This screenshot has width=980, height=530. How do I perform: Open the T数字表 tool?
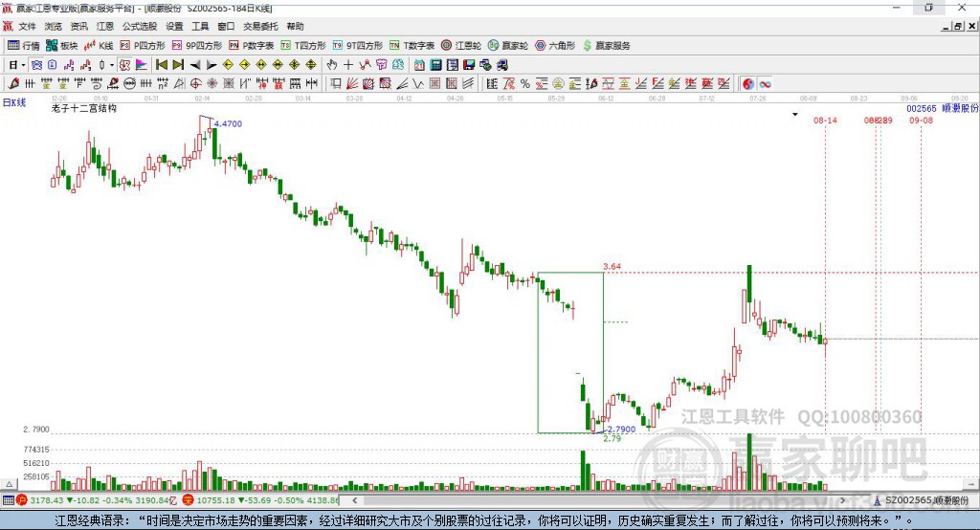tap(412, 46)
